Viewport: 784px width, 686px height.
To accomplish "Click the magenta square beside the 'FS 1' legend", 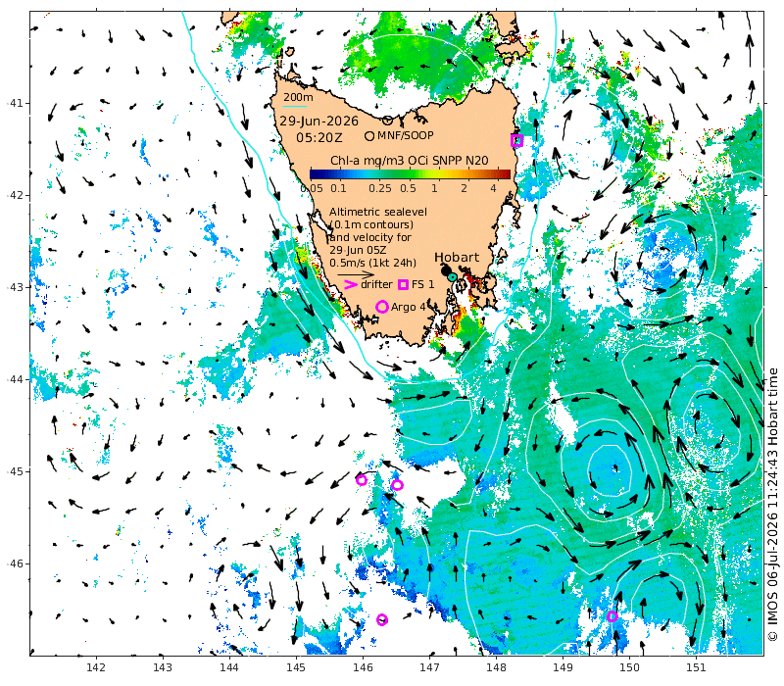I will click(403, 284).
